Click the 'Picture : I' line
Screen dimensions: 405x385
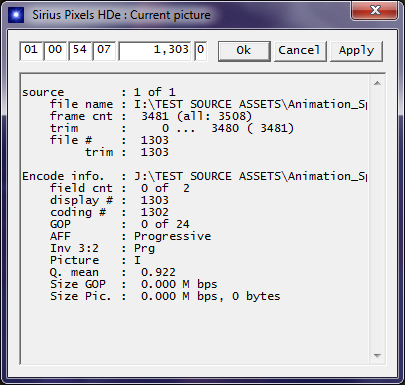pyautogui.click(x=95, y=260)
